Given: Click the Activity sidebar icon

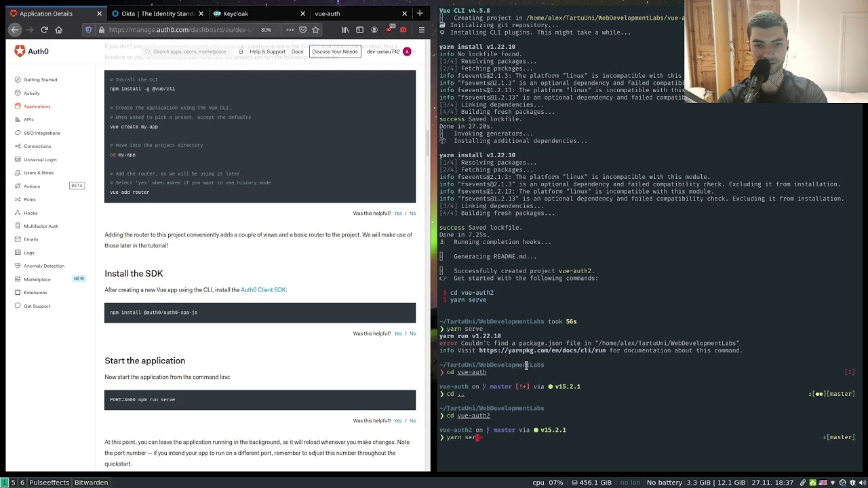Looking at the screenshot, I should pyautogui.click(x=18, y=93).
